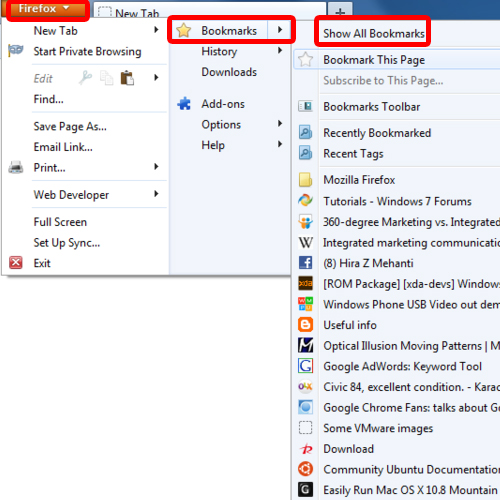The image size is (500, 500).
Task: Open the (8) Hira Z Mehanti bookmark
Action: [x=368, y=263]
